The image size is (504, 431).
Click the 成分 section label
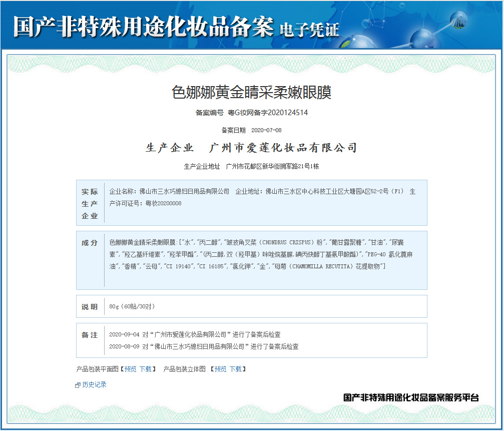coord(90,243)
